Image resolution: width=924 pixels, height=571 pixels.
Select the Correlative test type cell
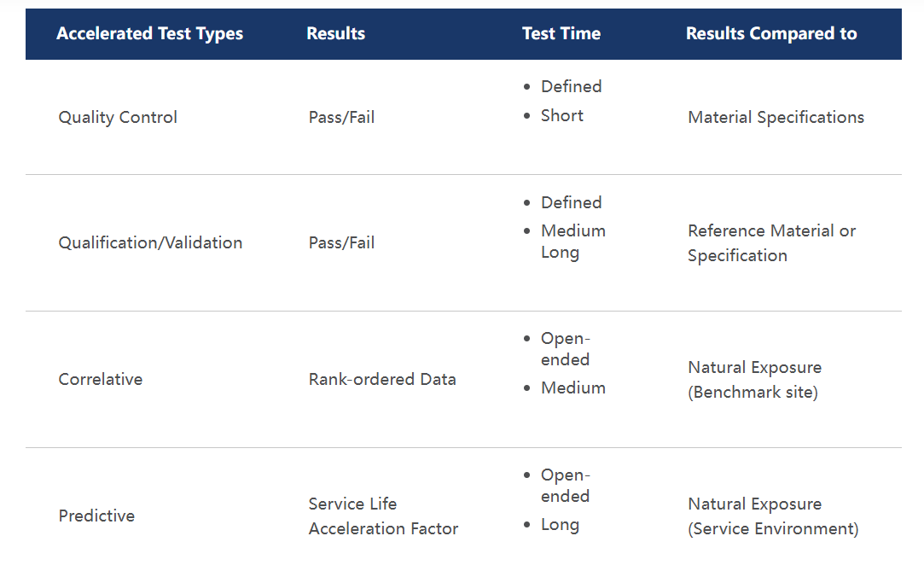100,379
